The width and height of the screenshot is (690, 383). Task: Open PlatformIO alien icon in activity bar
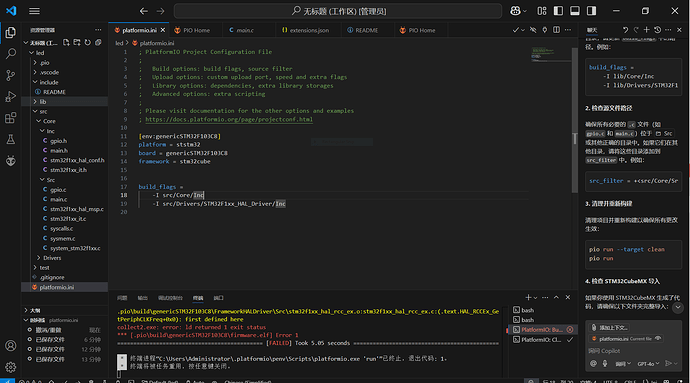pyautogui.click(x=11, y=161)
